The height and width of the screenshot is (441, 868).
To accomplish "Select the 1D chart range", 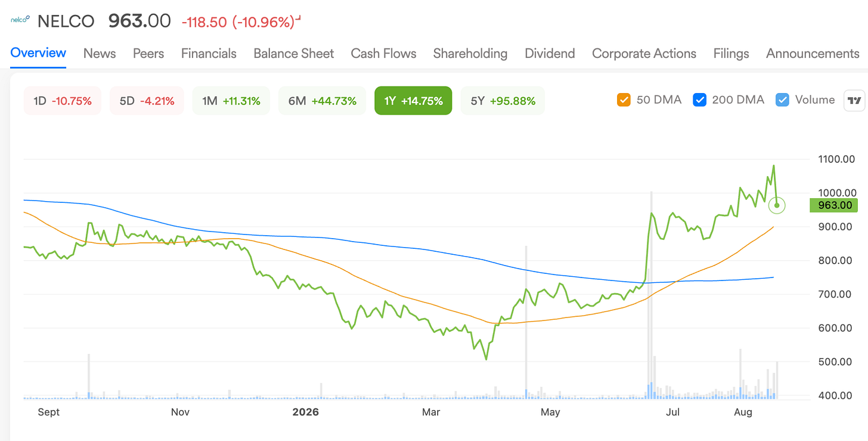I will click(63, 101).
